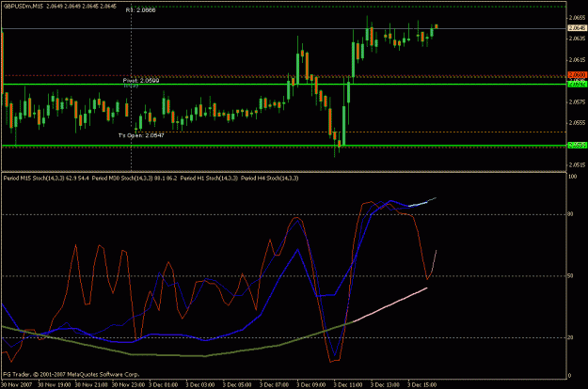Viewport: 588px width, 389px height.
Task: Click the T's Open: 2.0547 label
Action: click(141, 135)
